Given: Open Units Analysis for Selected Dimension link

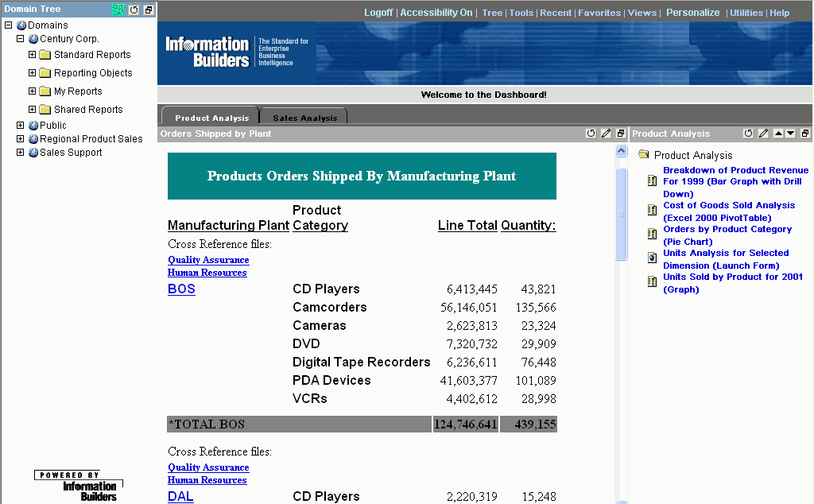Looking at the screenshot, I should (x=726, y=259).
